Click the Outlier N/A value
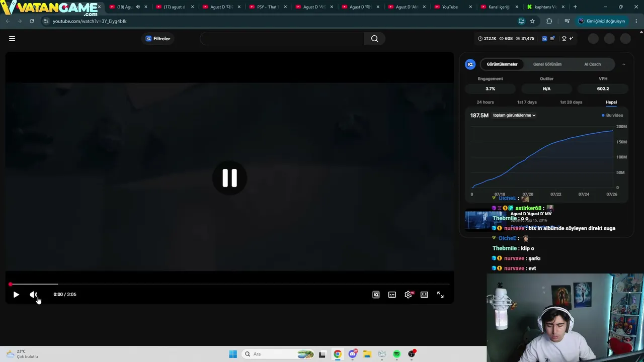Image resolution: width=644 pixels, height=362 pixels. tap(546, 89)
